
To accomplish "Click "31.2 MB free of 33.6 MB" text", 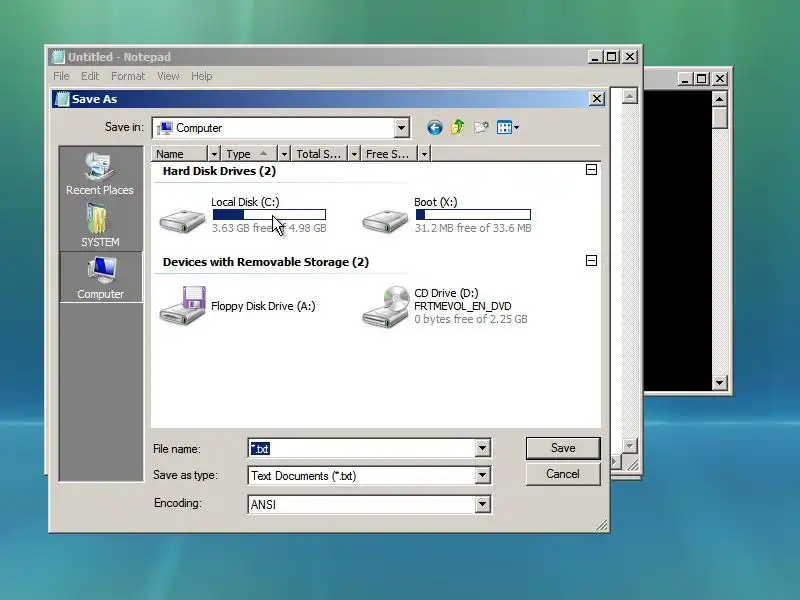I will (x=473, y=228).
